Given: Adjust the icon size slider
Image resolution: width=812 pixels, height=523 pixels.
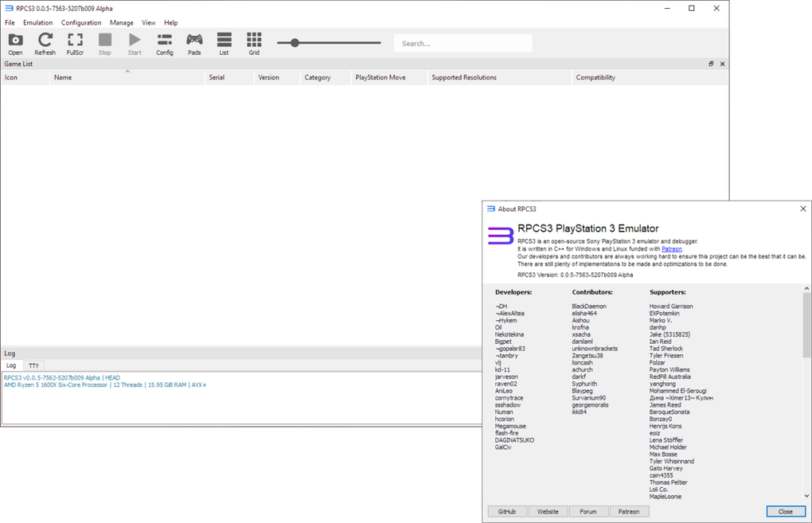Looking at the screenshot, I should point(329,43).
